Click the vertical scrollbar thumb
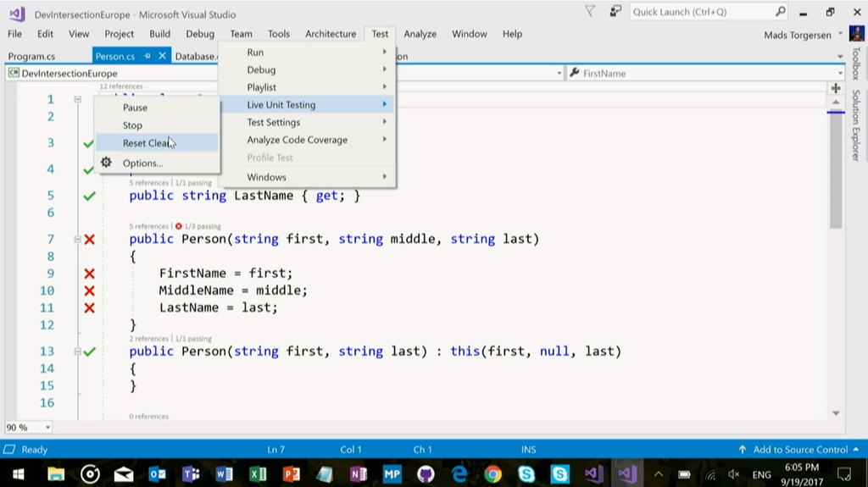The width and height of the screenshot is (868, 487). tap(836, 170)
